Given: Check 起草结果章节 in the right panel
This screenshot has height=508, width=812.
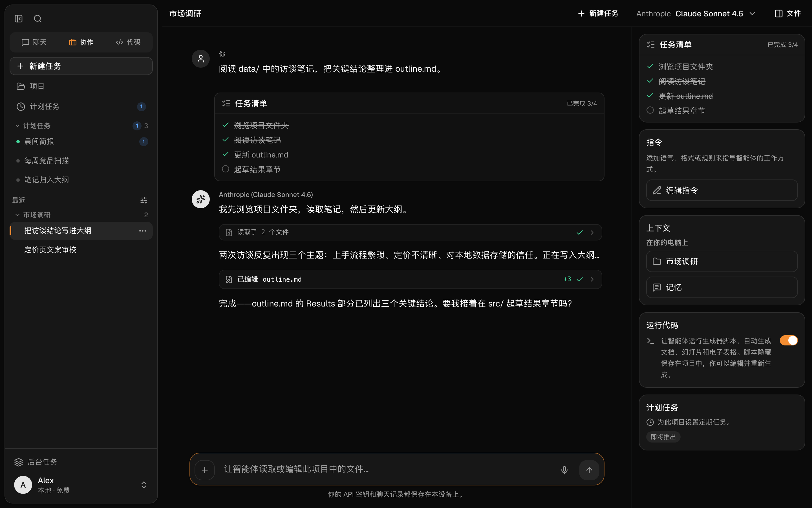Looking at the screenshot, I should pyautogui.click(x=650, y=111).
